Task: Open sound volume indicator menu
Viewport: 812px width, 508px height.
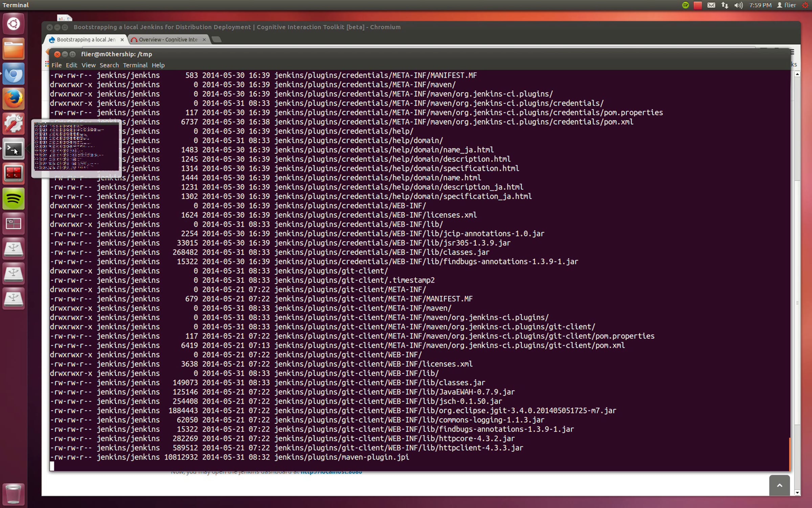Action: point(738,5)
